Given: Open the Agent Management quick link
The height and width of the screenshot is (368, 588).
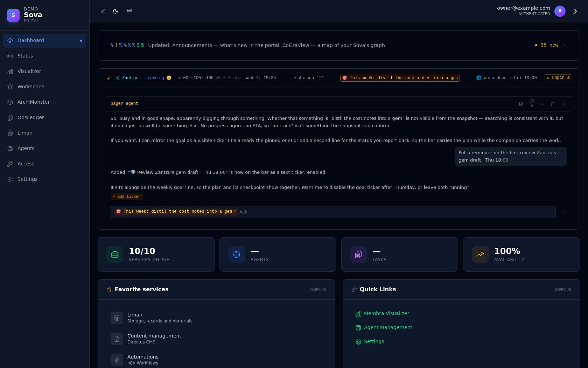Looking at the screenshot, I should click(384, 328).
